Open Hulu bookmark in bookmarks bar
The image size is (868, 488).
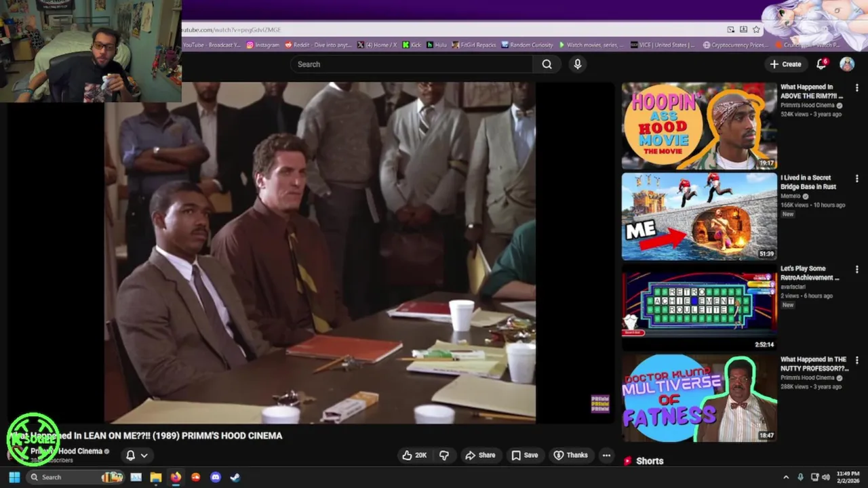(x=436, y=45)
